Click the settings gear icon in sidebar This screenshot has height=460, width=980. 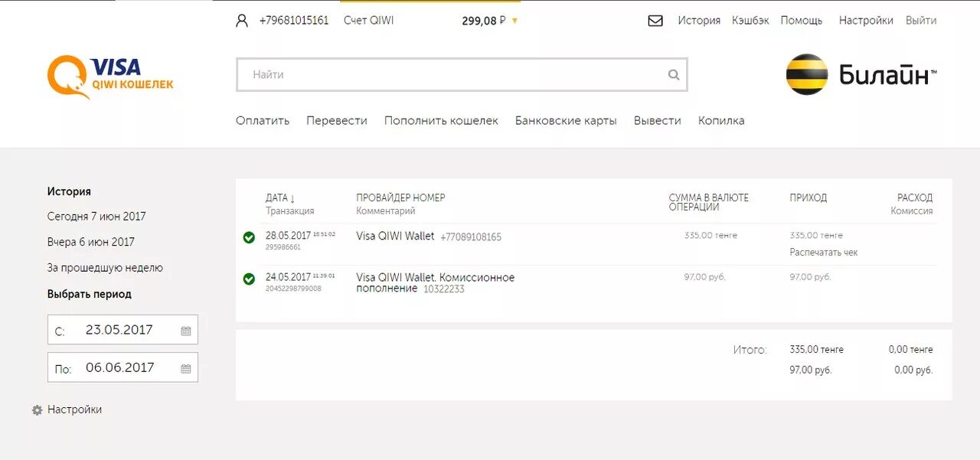point(37,410)
